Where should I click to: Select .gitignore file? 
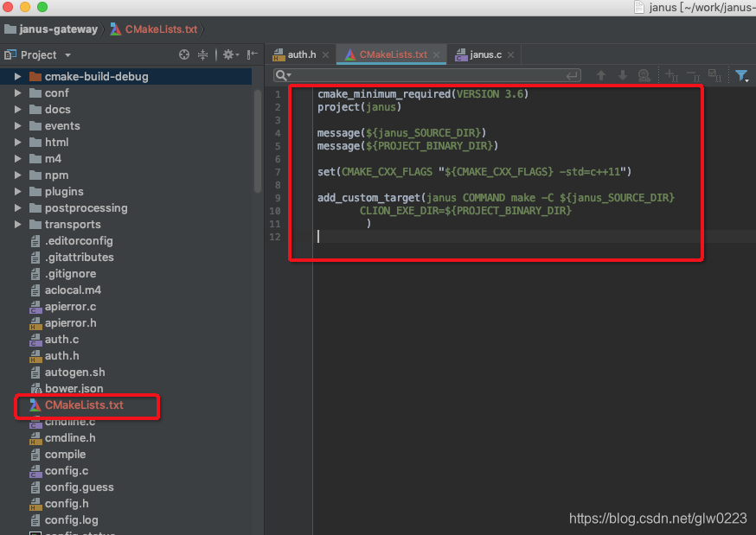(x=70, y=273)
